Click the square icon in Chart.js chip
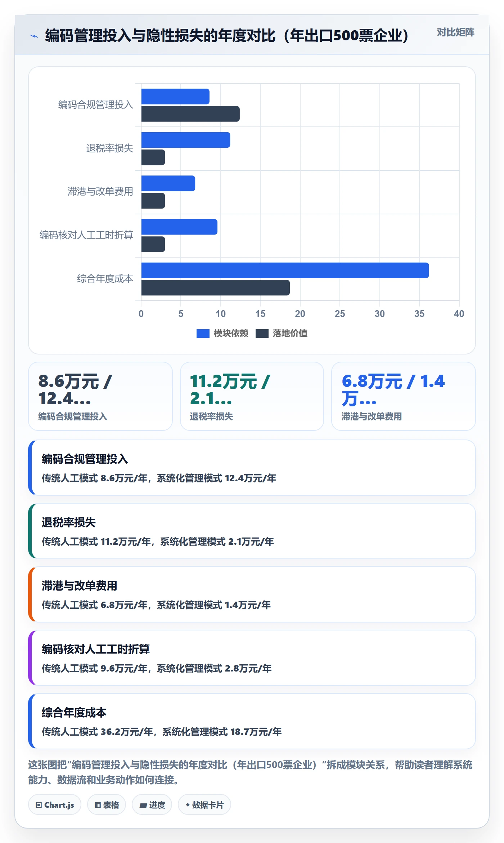 pyautogui.click(x=39, y=805)
